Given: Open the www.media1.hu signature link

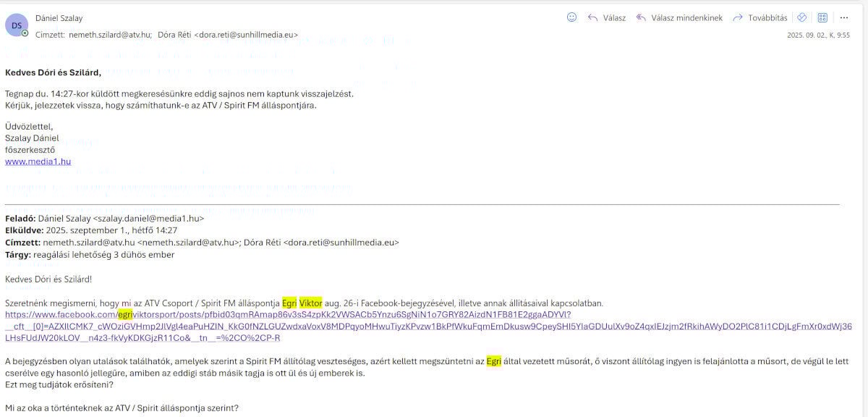Looking at the screenshot, I should coord(38,161).
